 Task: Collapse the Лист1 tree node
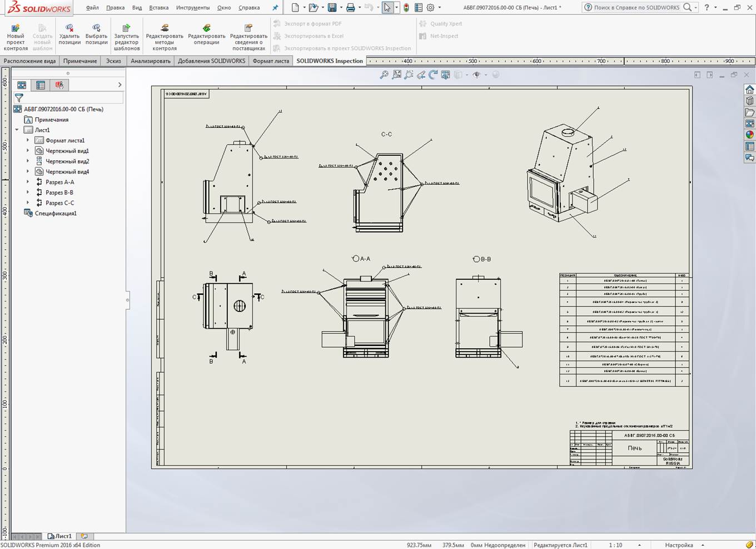17,130
